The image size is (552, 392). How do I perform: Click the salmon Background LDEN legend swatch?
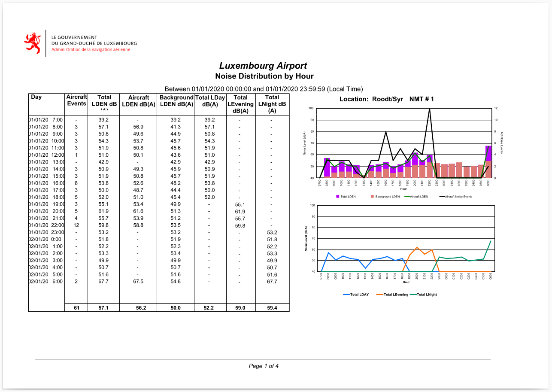tap(372, 197)
